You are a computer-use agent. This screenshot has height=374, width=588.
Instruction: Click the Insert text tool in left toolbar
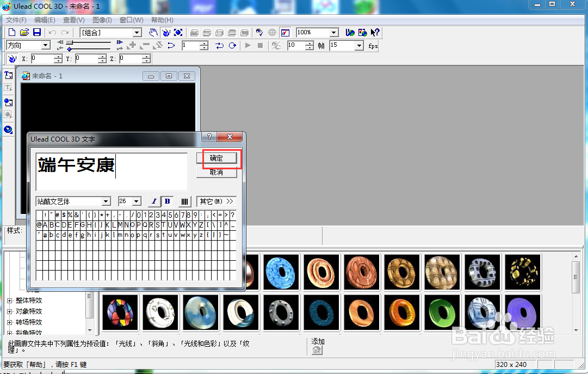pos(8,75)
